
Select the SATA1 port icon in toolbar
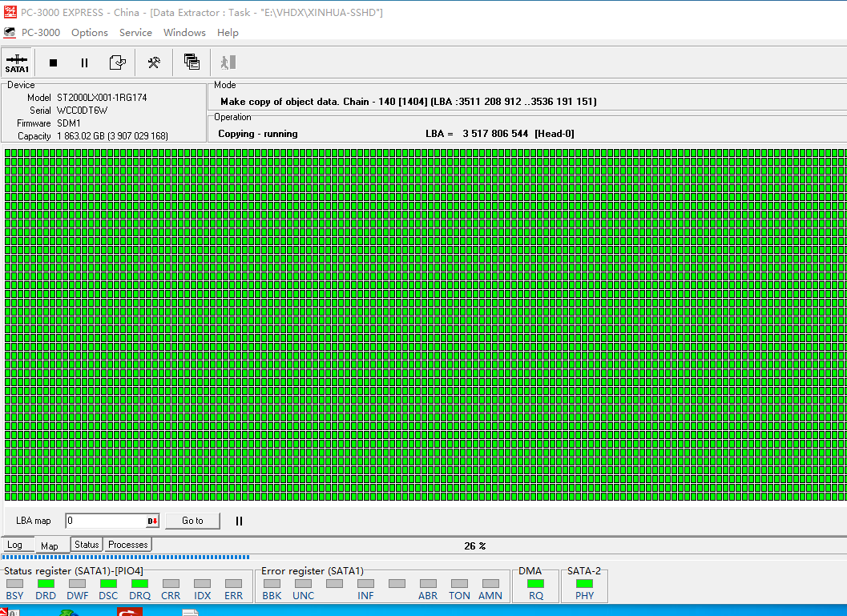click(16, 62)
